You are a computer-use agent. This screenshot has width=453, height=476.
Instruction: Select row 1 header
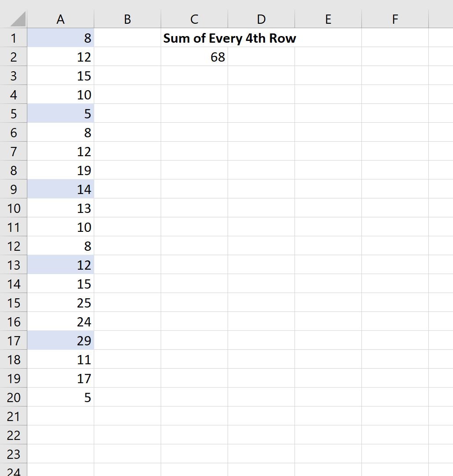coord(13,38)
